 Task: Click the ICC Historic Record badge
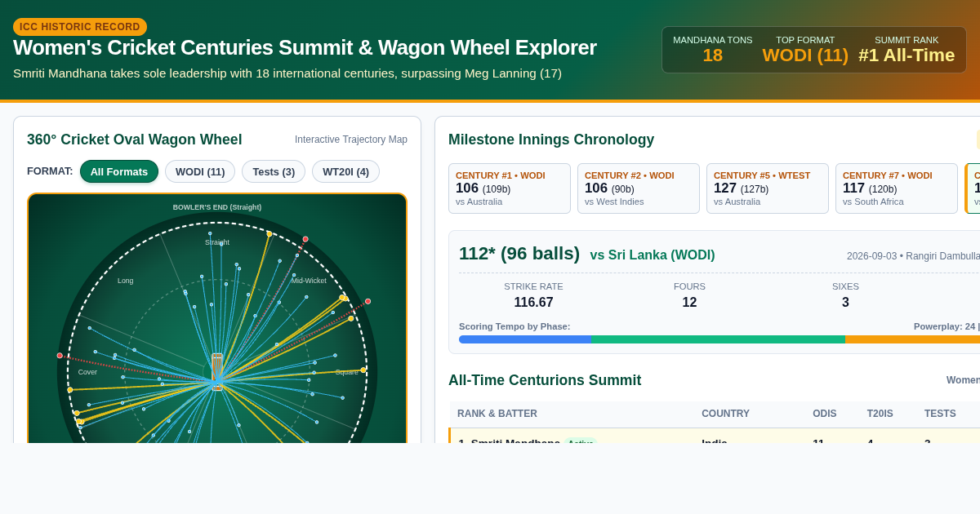80,27
